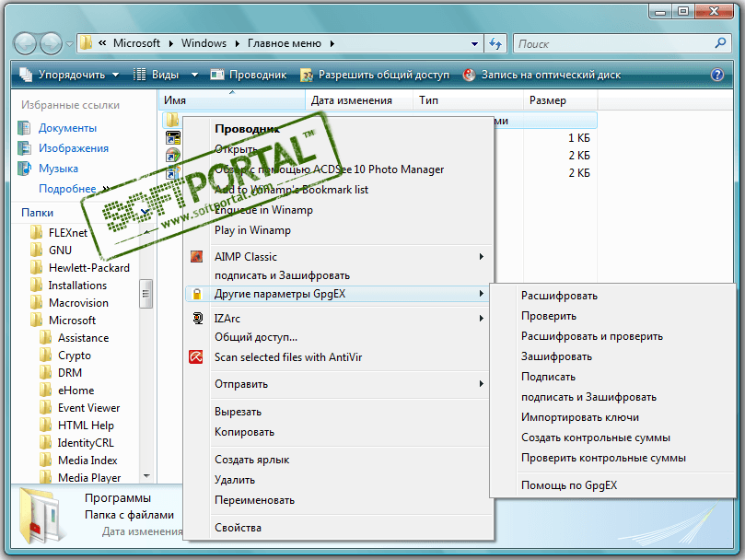
Task: Click the Refresh icon next to address bar
Action: [x=495, y=43]
